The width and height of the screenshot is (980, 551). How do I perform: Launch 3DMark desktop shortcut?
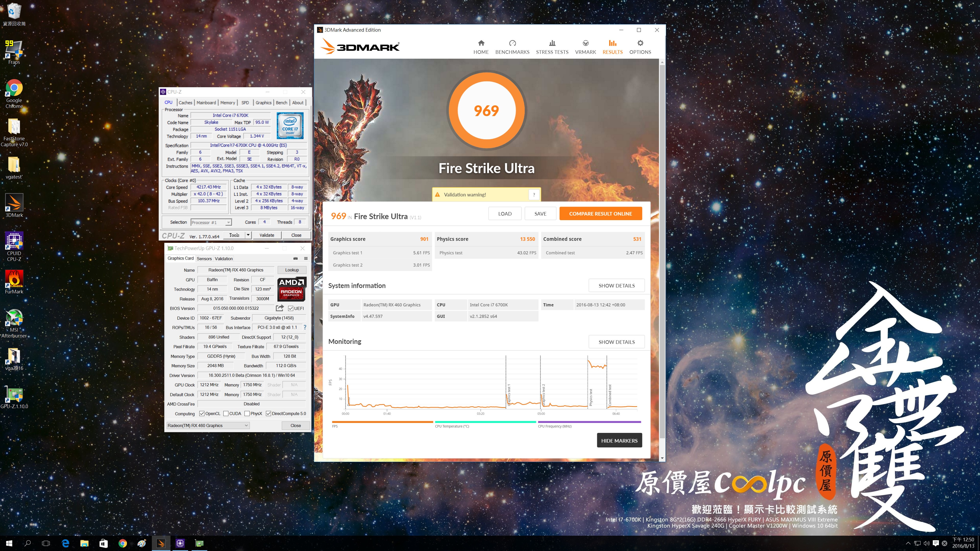pyautogui.click(x=14, y=205)
